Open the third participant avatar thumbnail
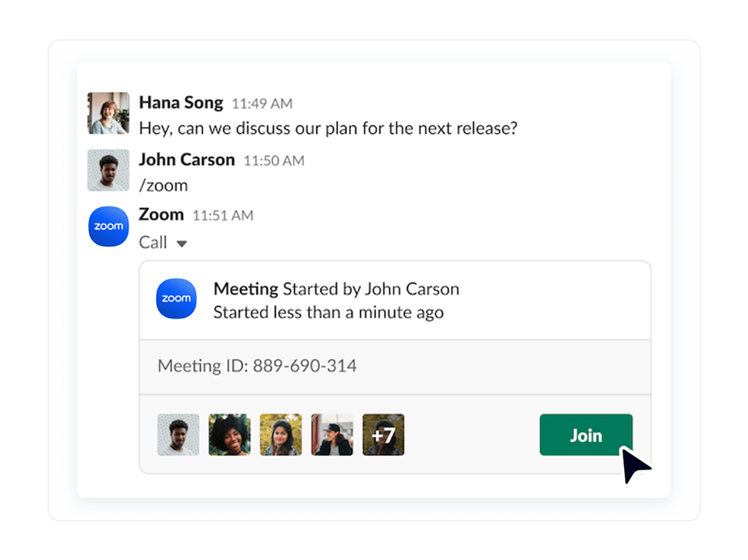The width and height of the screenshot is (748, 560). tap(280, 435)
